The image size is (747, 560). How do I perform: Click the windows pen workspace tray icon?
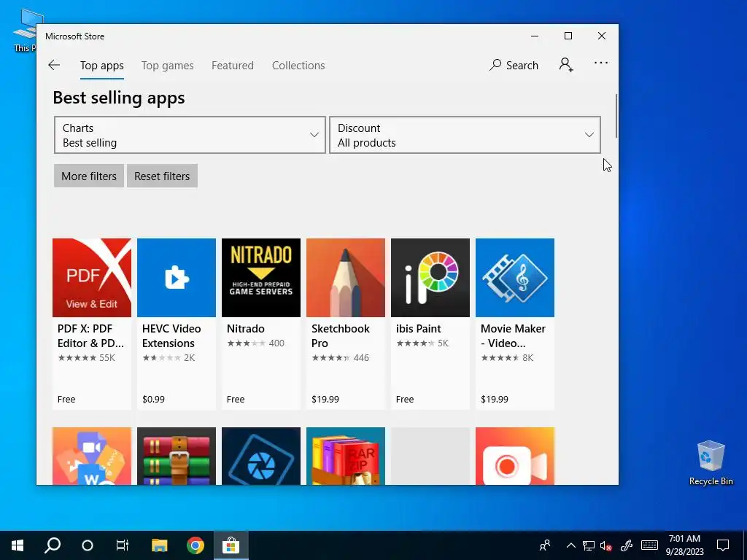pyautogui.click(x=627, y=545)
